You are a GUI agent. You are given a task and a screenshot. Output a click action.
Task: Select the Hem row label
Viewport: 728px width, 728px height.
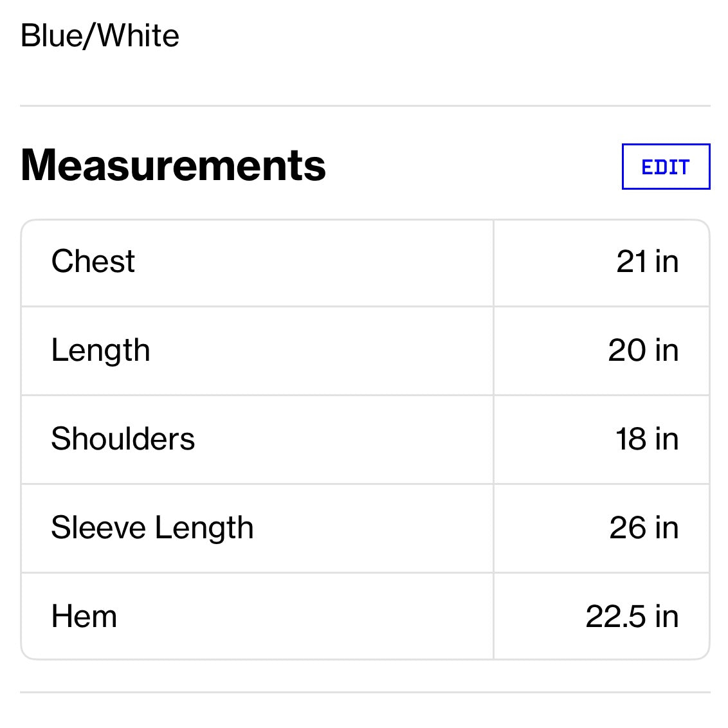(84, 617)
